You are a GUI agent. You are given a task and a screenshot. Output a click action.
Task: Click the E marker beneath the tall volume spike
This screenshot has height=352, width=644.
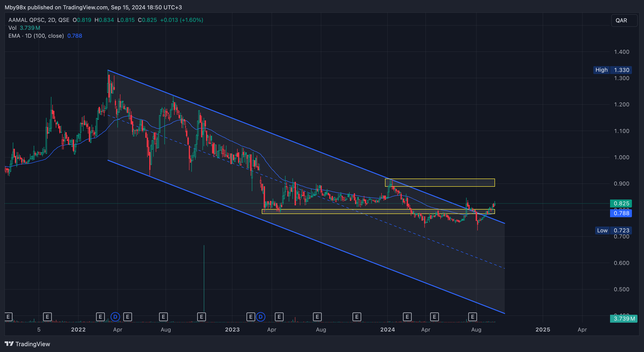point(202,317)
